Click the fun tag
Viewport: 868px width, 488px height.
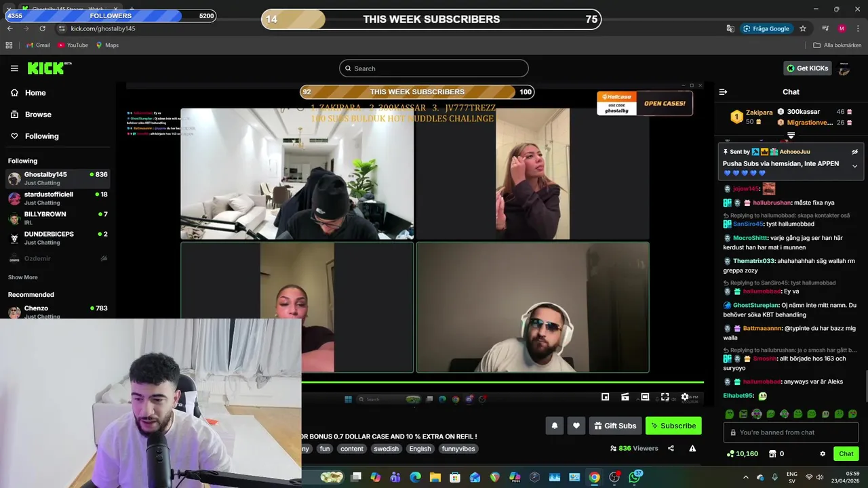tap(325, 449)
